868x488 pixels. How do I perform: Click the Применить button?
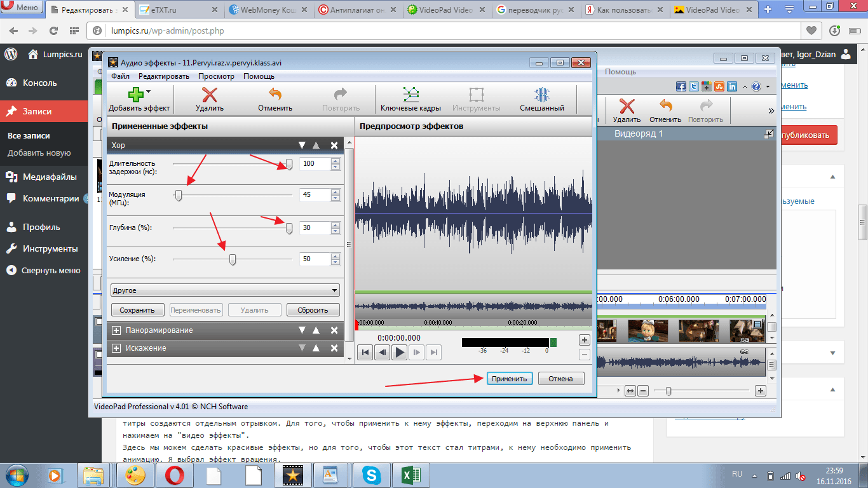click(510, 379)
